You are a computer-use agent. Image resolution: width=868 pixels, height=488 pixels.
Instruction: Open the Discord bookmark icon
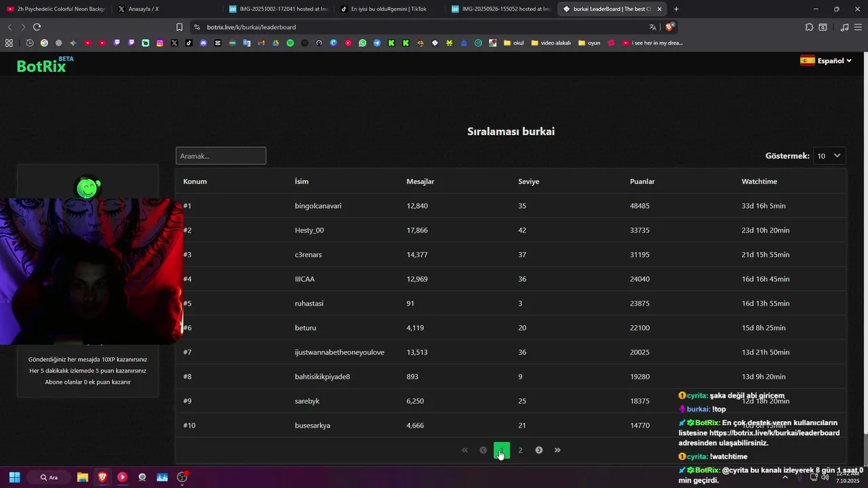[x=203, y=43]
